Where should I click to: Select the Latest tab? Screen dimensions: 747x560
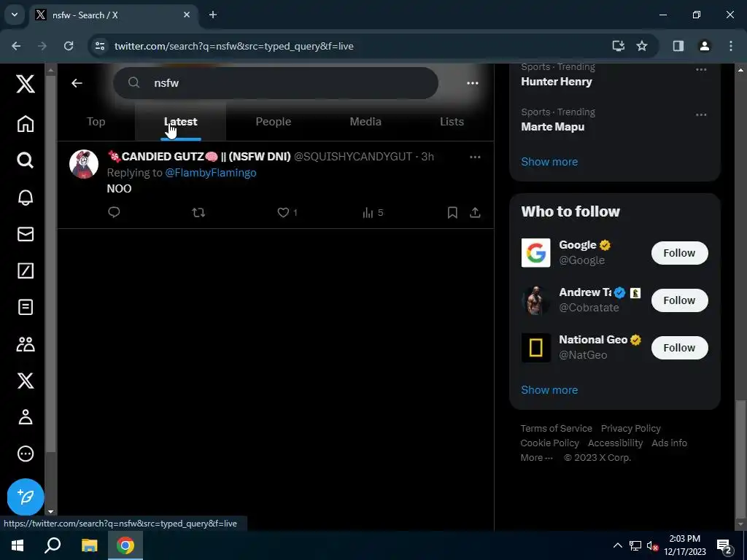point(181,122)
